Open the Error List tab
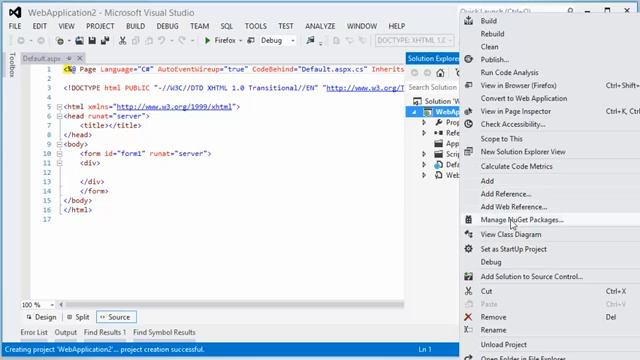 34,332
